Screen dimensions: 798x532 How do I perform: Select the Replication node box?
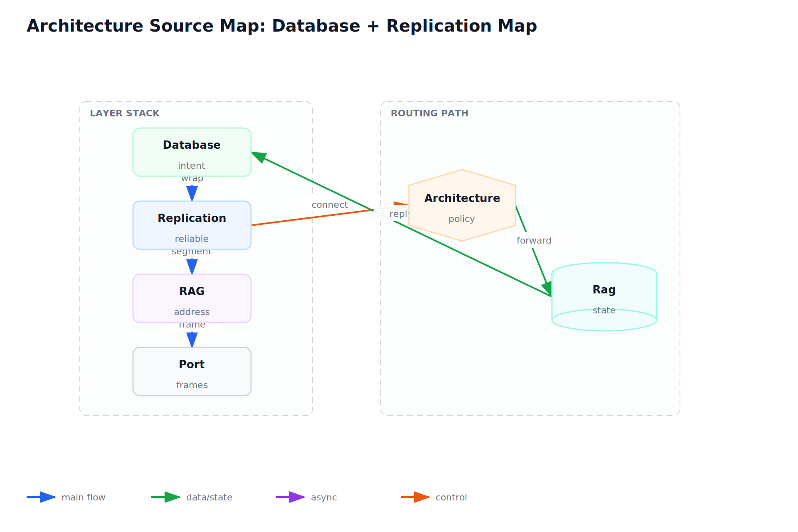click(x=192, y=225)
